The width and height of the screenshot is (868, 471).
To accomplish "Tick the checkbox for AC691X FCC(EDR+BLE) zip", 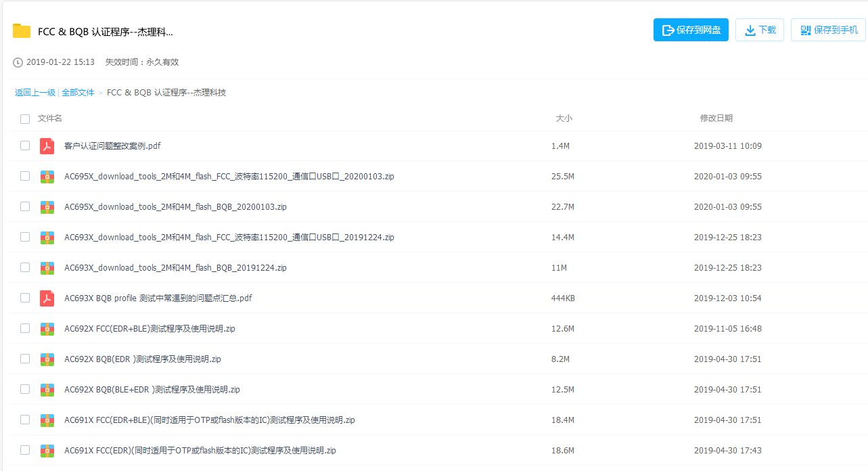I will [25, 420].
